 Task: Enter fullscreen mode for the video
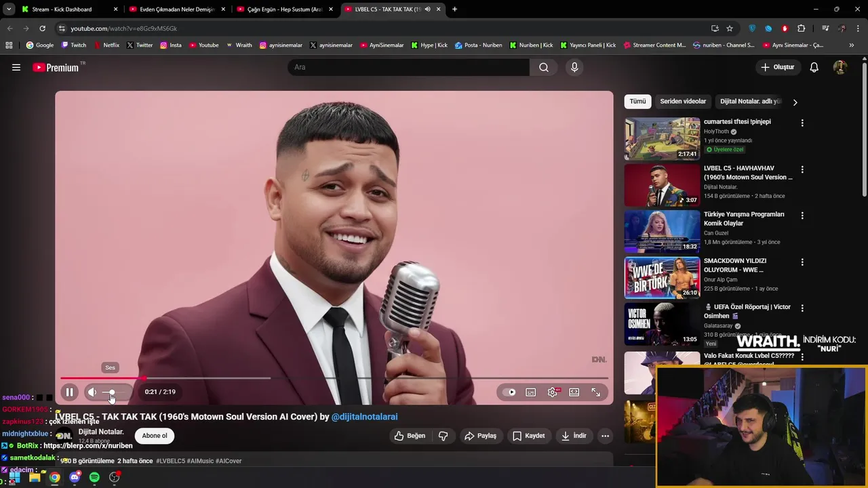(x=596, y=392)
